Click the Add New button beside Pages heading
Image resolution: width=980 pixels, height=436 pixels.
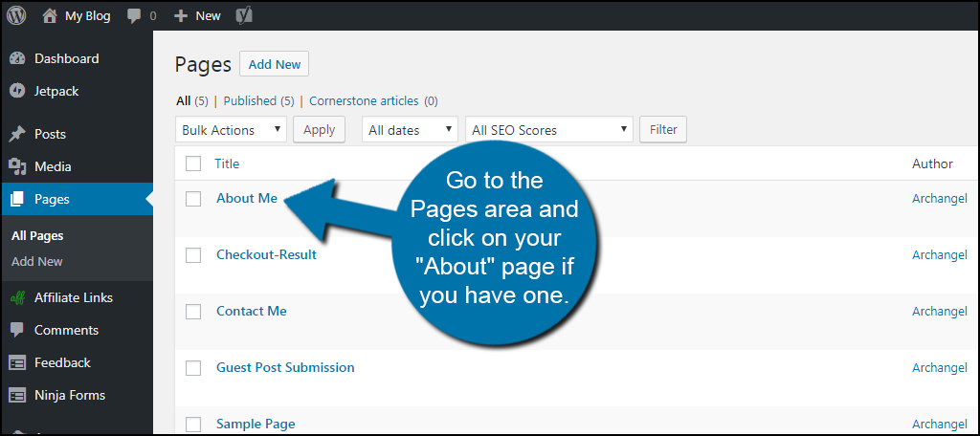tap(275, 64)
